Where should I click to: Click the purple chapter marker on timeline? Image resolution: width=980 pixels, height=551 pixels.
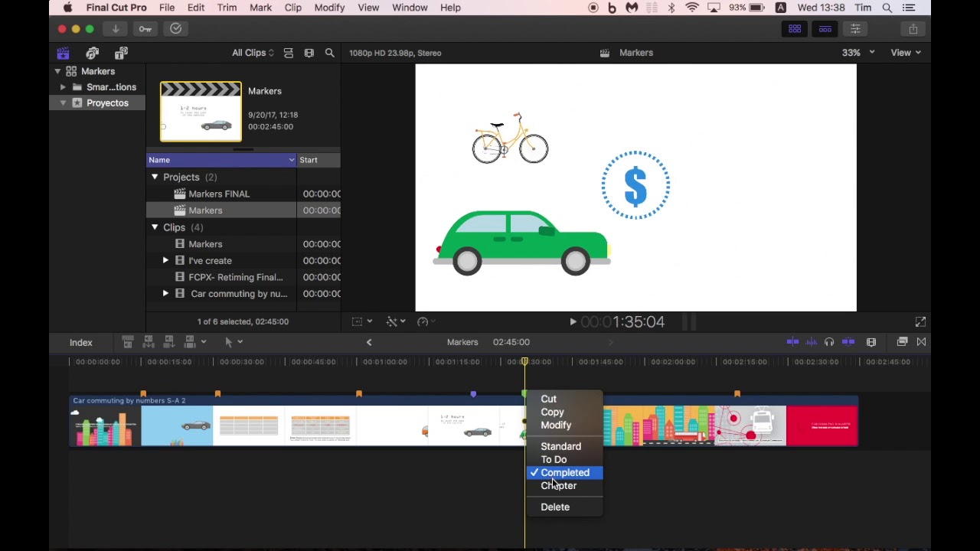[x=473, y=394]
